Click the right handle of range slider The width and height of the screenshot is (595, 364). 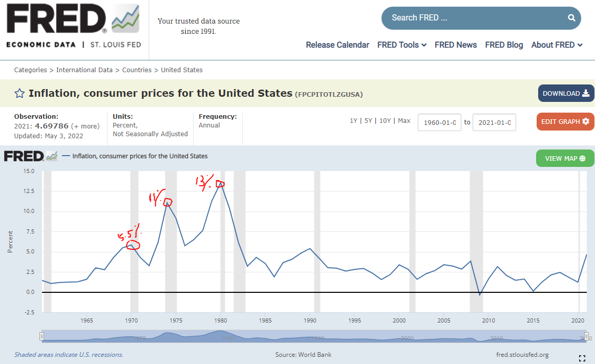point(586,336)
